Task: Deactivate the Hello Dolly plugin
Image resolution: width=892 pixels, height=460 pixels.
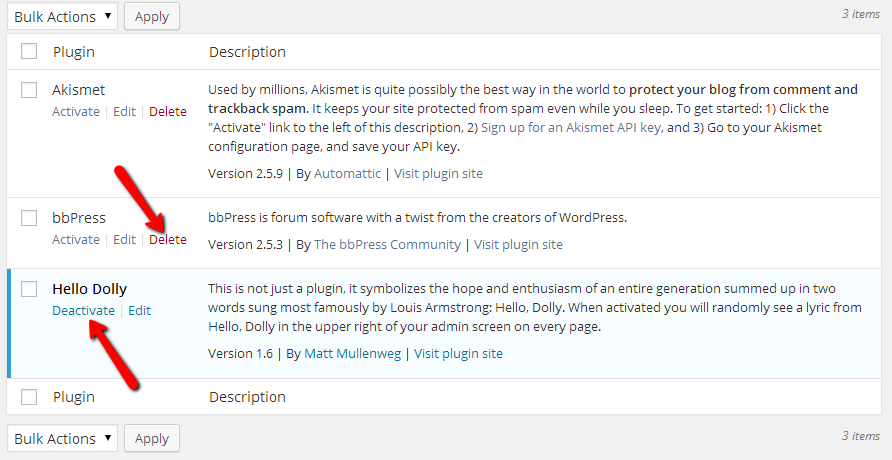Action: coord(83,311)
